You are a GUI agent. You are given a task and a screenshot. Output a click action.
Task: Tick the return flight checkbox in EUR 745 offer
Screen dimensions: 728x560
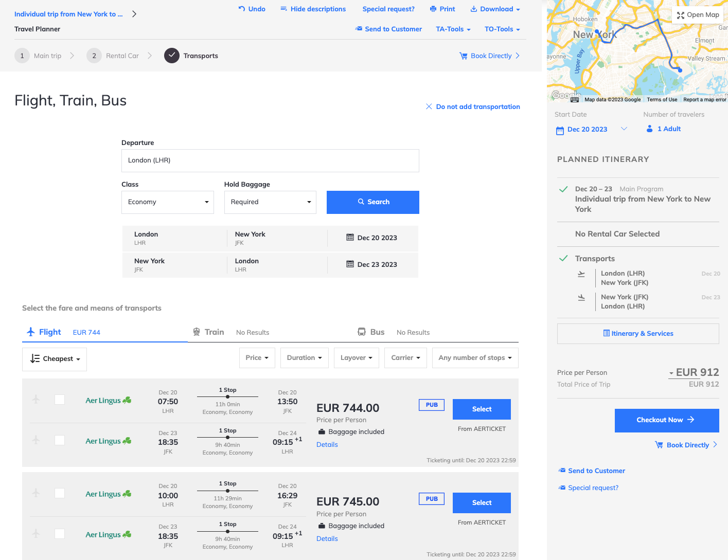point(60,534)
